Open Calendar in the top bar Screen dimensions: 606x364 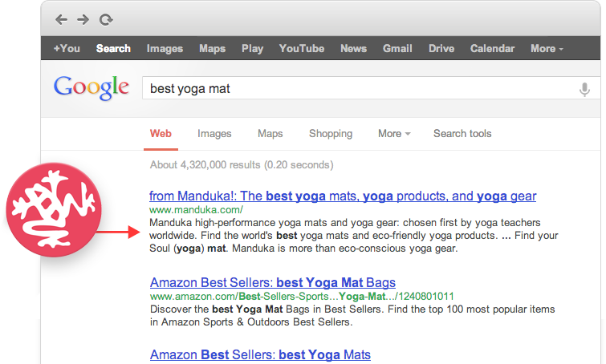pos(492,49)
